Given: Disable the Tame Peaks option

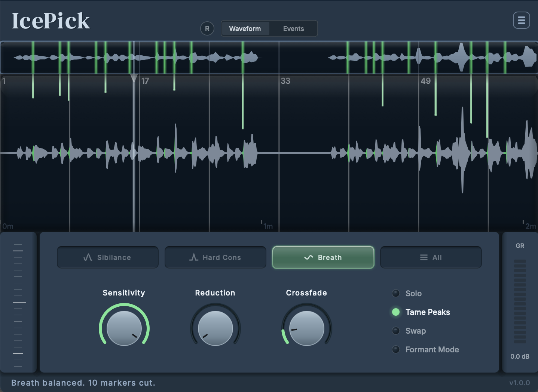Looking at the screenshot, I should (x=421, y=312).
